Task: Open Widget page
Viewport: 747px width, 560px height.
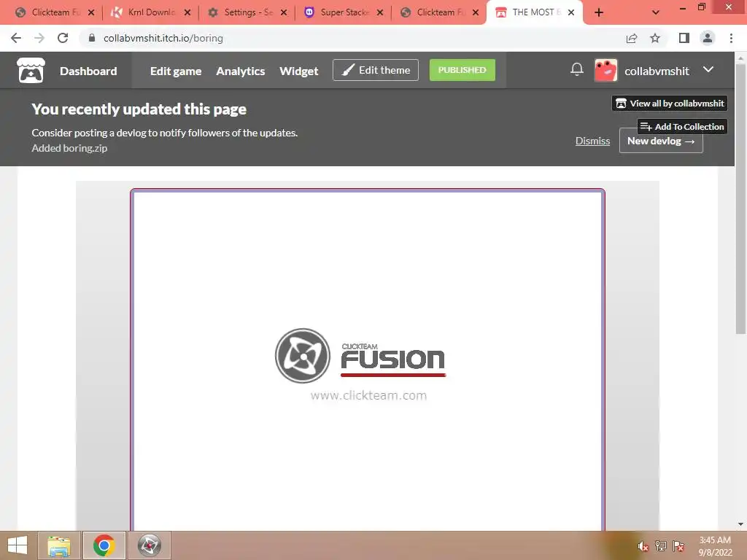Action: coord(298,71)
